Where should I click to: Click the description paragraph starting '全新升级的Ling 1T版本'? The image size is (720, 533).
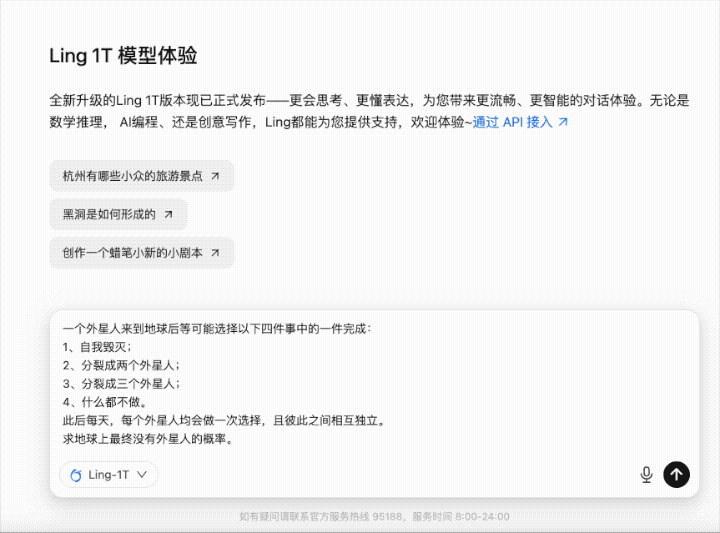369,111
